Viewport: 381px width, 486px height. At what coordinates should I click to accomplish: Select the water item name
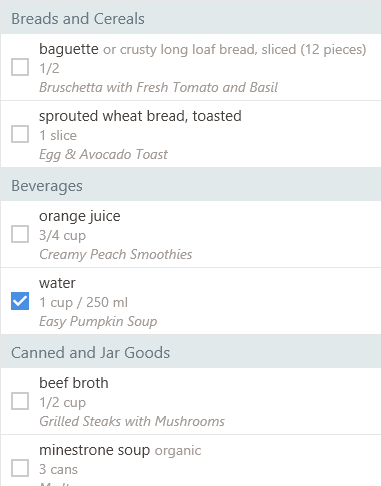tap(57, 283)
